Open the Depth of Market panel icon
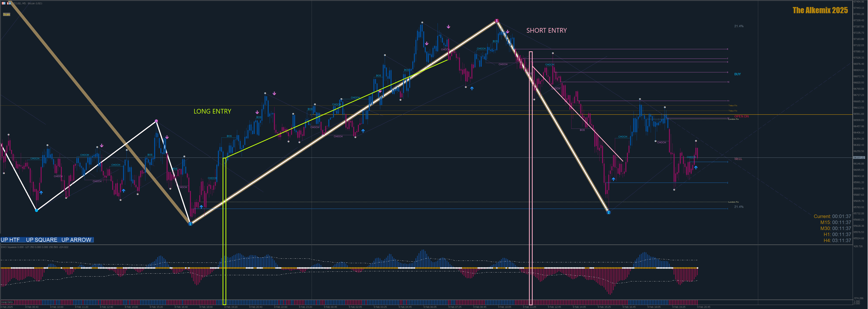The height and width of the screenshot is (309, 868). point(3,3)
